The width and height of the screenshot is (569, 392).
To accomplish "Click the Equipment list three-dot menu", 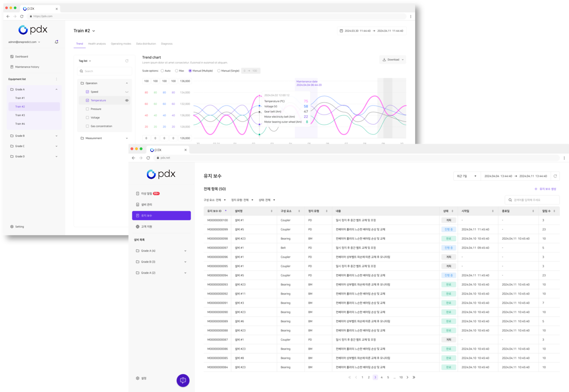I will coord(56,79).
